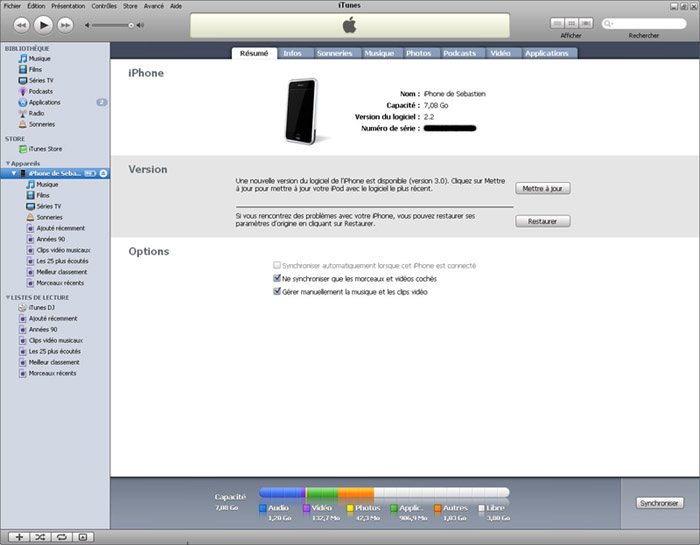Create a new playlist with plus button
The height and width of the screenshot is (545, 700).
pyautogui.click(x=19, y=537)
